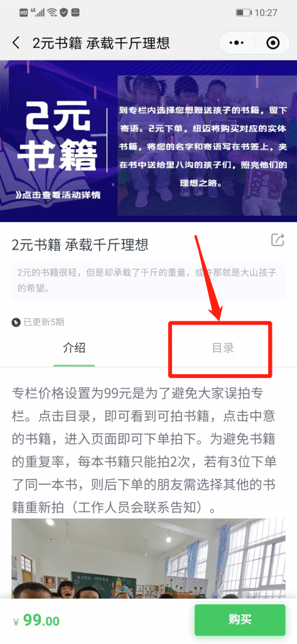Tap the 4G signal strength icon

[40, 13]
